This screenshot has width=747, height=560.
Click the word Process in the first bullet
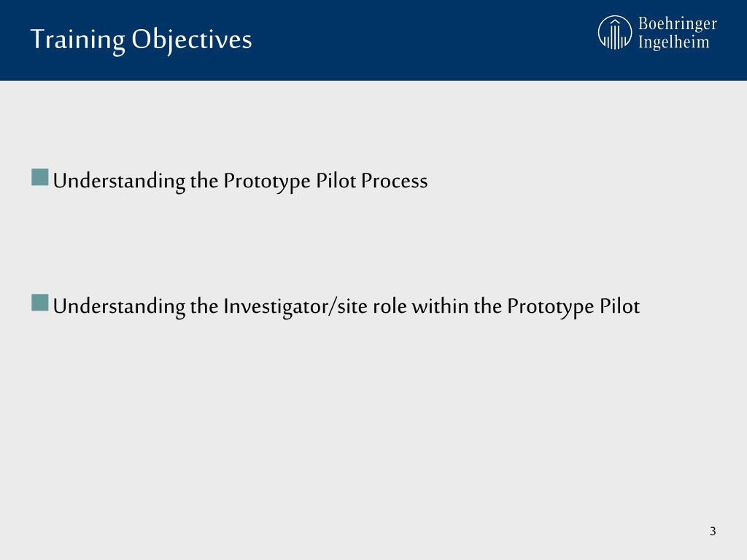pyautogui.click(x=394, y=181)
